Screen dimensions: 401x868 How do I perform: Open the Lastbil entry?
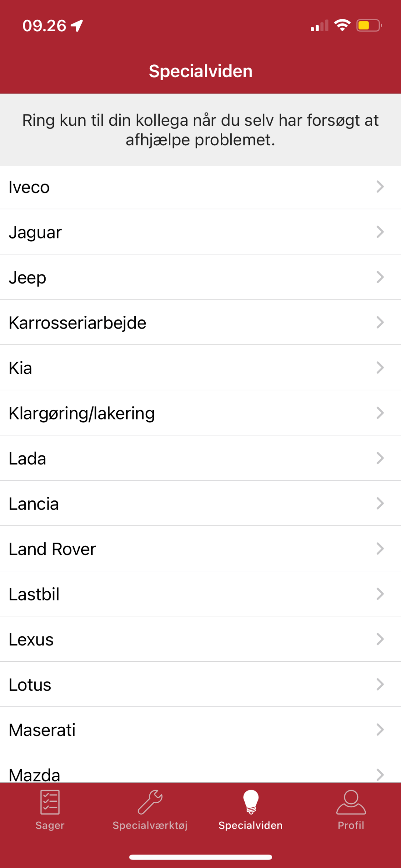pyautogui.click(x=34, y=594)
